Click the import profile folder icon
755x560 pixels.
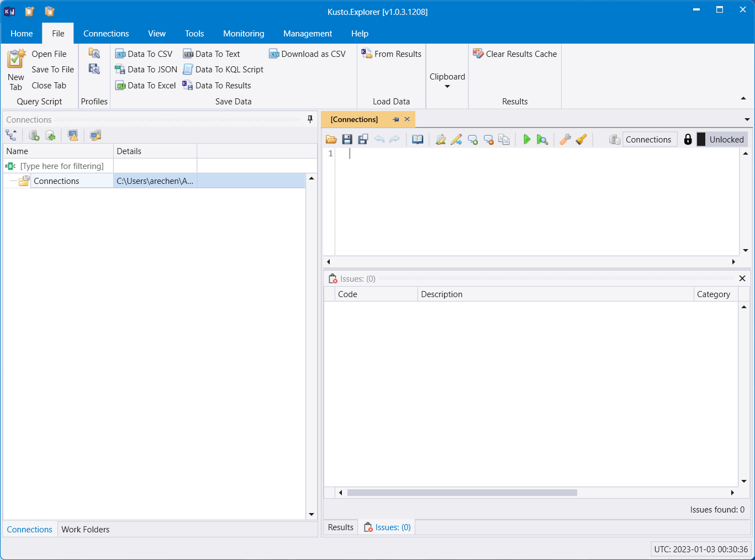[x=94, y=53]
